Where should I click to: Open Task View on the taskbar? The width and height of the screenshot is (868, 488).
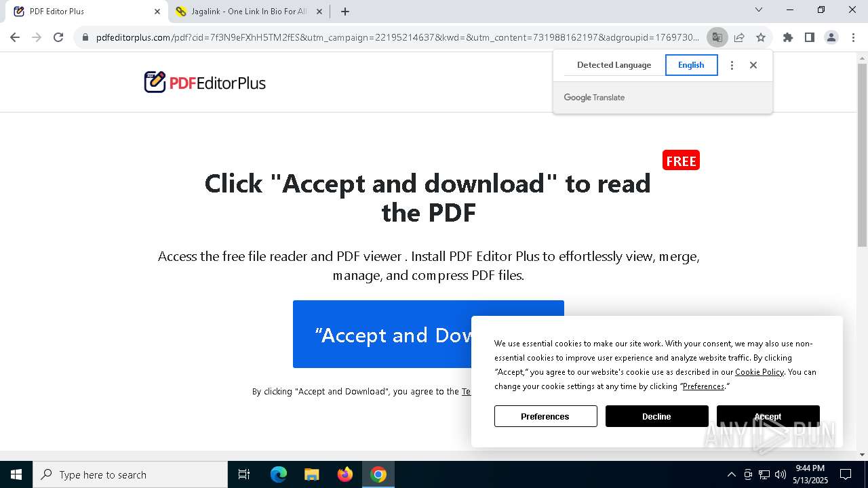[244, 474]
